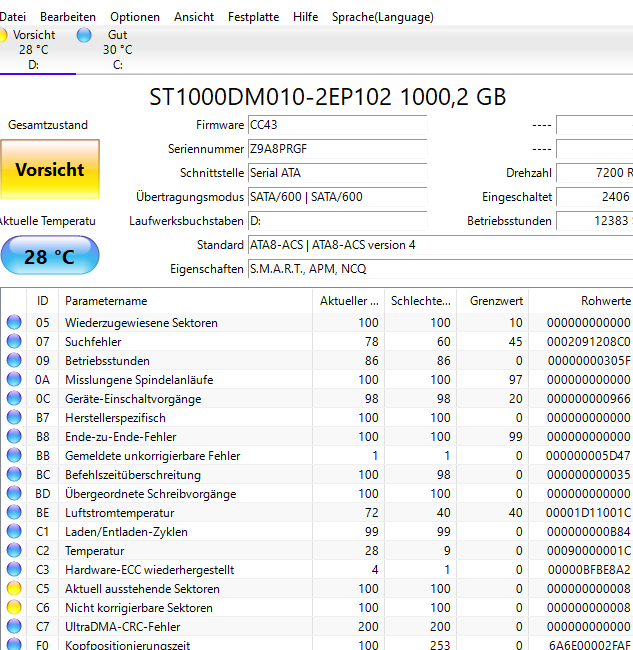Select the Wiederzugewiesene Sektoren parameter name
Viewport: 633px width, 650px height.
[x=141, y=323]
